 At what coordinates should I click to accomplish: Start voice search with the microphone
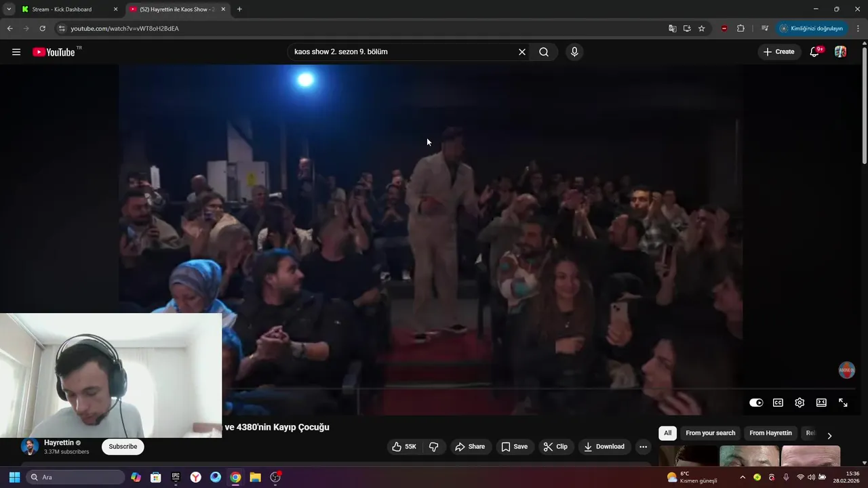coord(574,52)
